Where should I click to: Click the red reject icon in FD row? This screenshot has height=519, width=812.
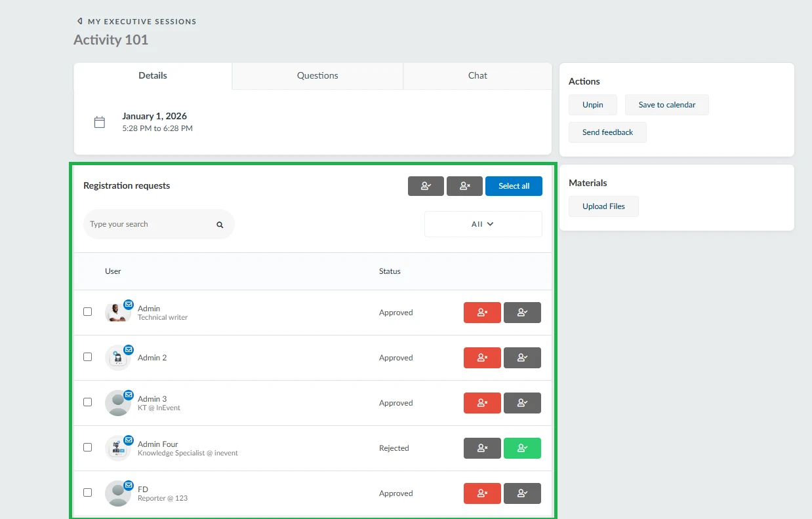pos(482,493)
